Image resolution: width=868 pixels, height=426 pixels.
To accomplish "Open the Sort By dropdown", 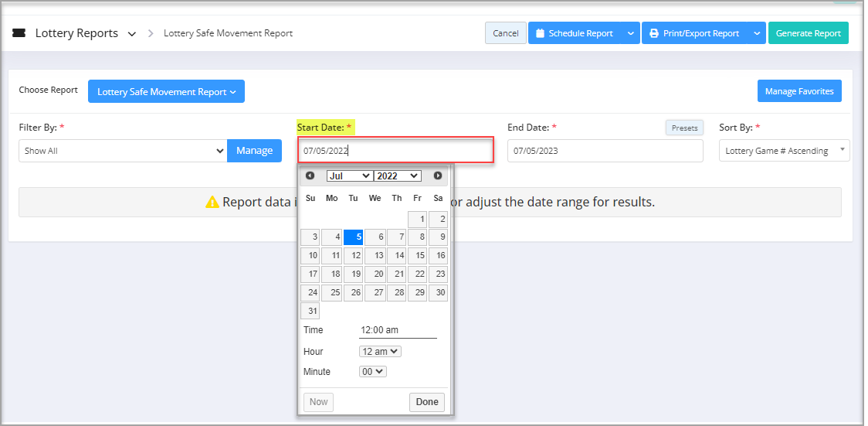I will (784, 151).
